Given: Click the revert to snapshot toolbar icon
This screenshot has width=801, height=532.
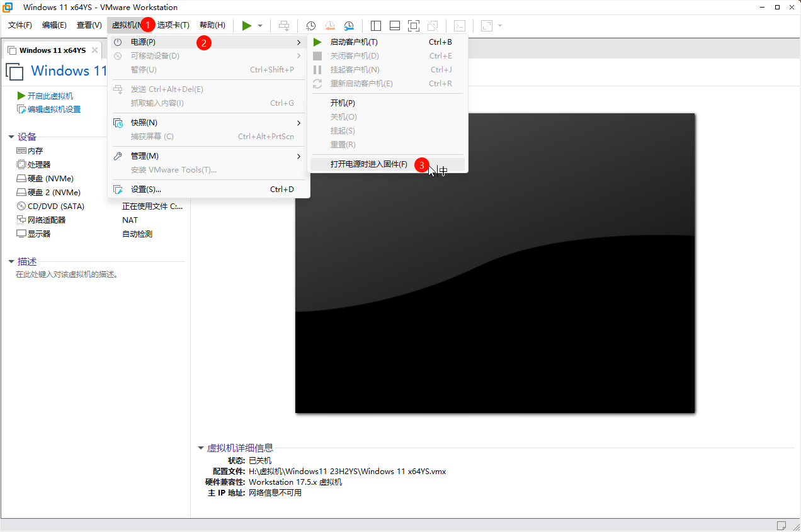Looking at the screenshot, I should [330, 25].
